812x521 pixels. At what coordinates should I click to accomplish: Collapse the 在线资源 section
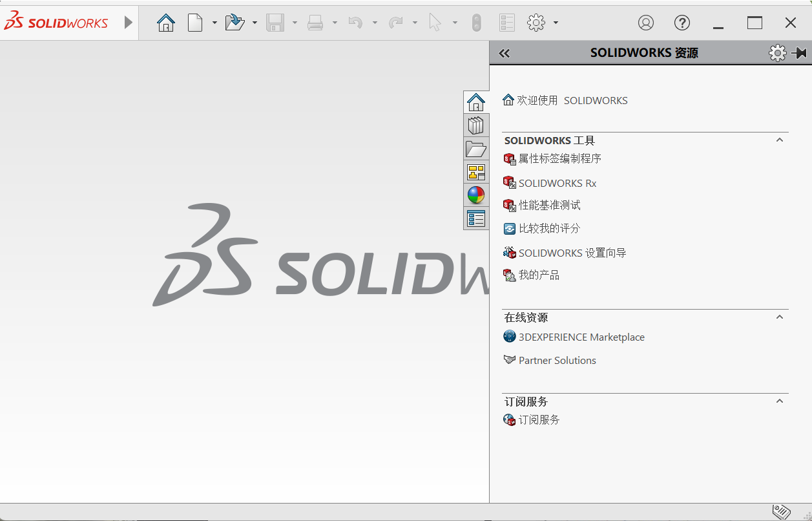pos(780,317)
